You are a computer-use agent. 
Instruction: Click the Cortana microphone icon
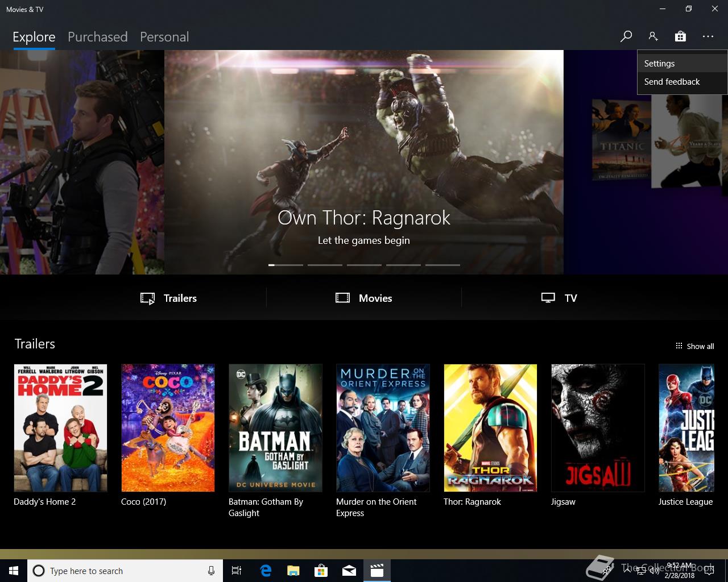click(211, 571)
